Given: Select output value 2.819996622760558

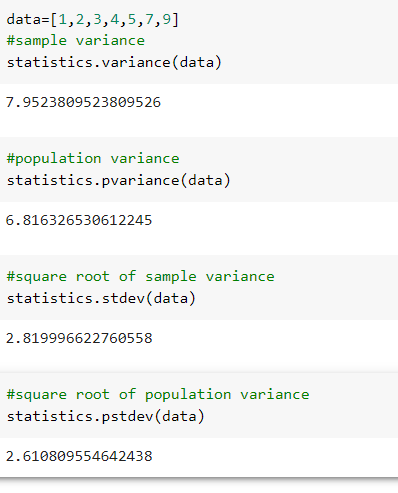Looking at the screenshot, I should coord(79,338).
